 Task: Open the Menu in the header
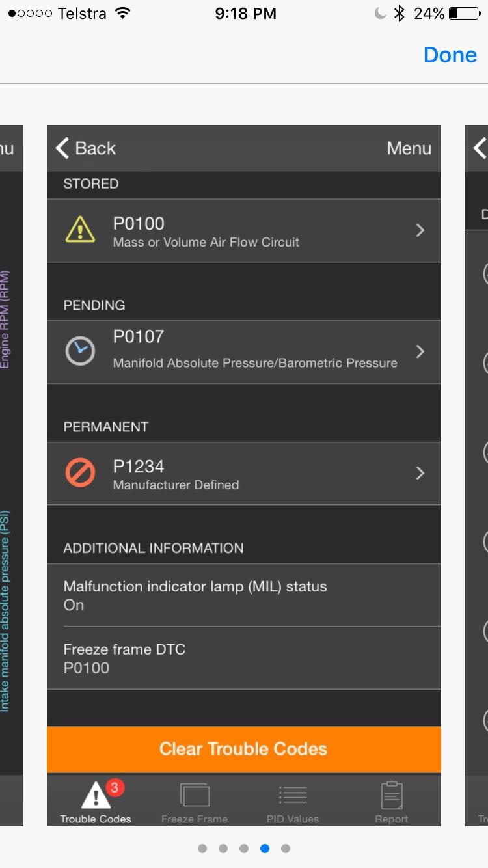(x=409, y=148)
